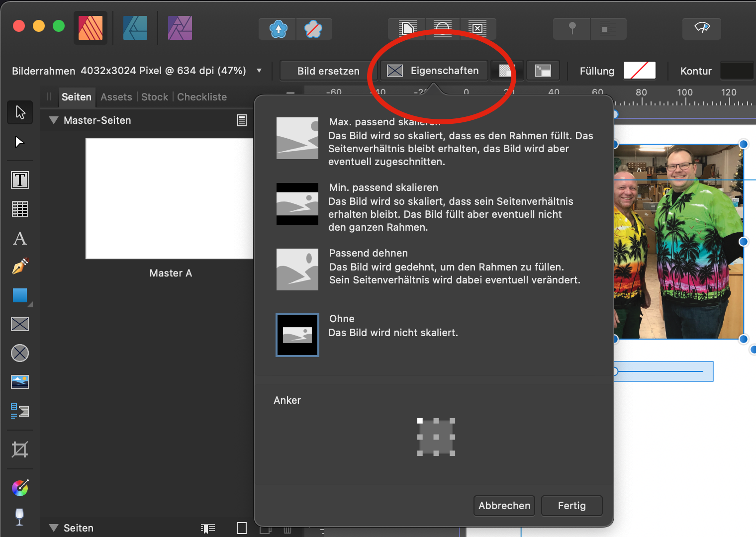Select the Vector Crop tool
This screenshot has width=756, height=537.
click(20, 449)
